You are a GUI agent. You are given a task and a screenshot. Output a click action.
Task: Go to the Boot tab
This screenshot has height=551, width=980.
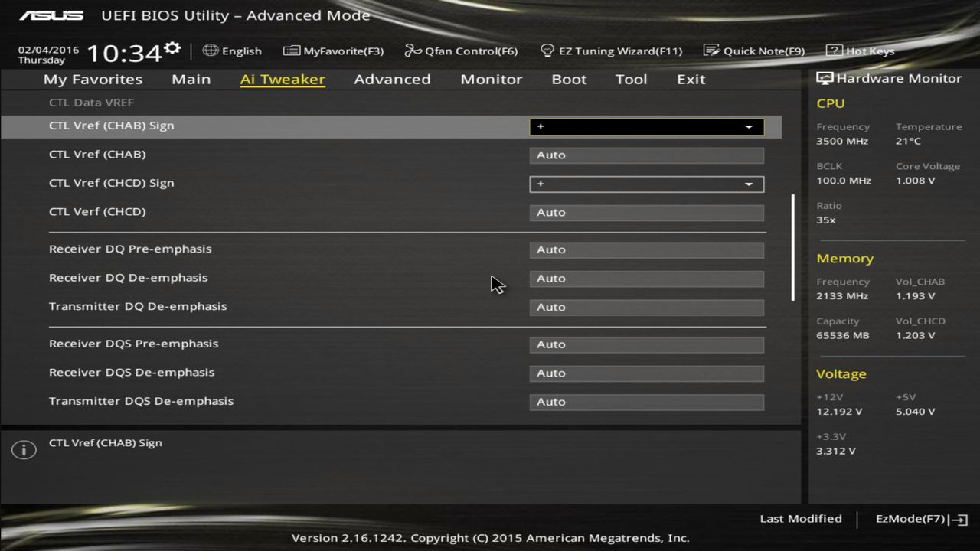click(569, 79)
